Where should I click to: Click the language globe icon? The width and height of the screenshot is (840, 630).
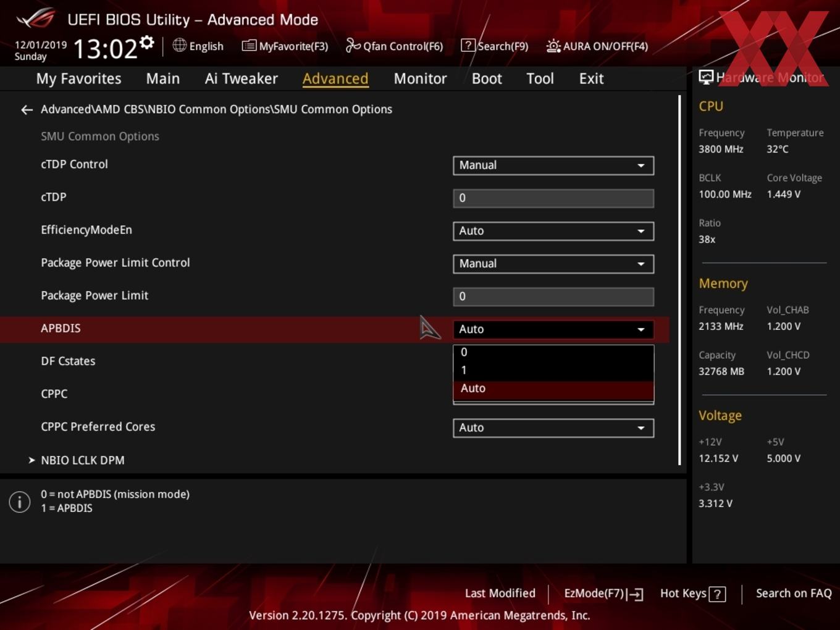click(x=179, y=45)
